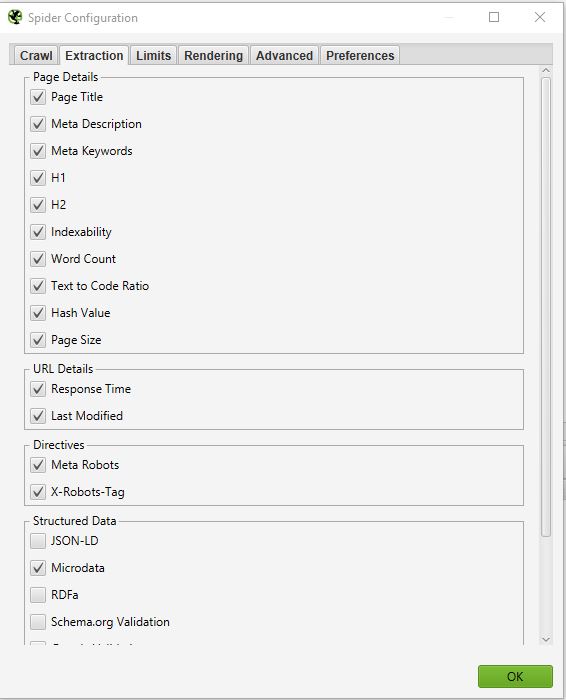Select the Advanced tab
The width and height of the screenshot is (566, 700).
tap(284, 55)
